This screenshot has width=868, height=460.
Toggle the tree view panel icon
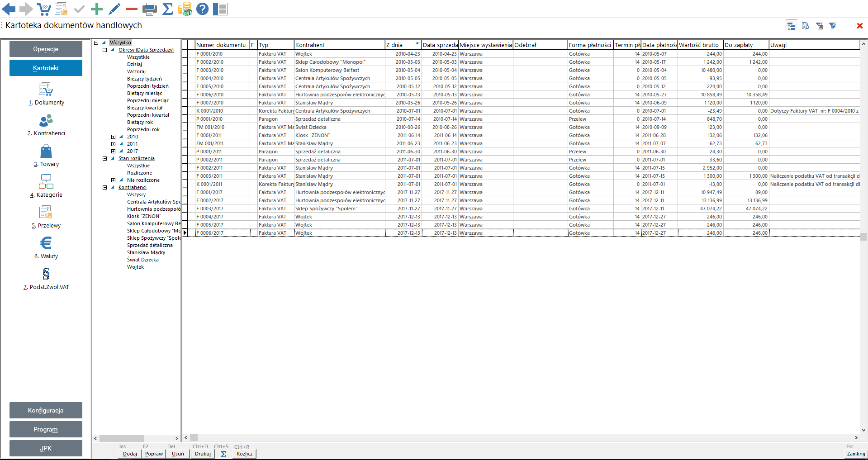[x=791, y=26]
